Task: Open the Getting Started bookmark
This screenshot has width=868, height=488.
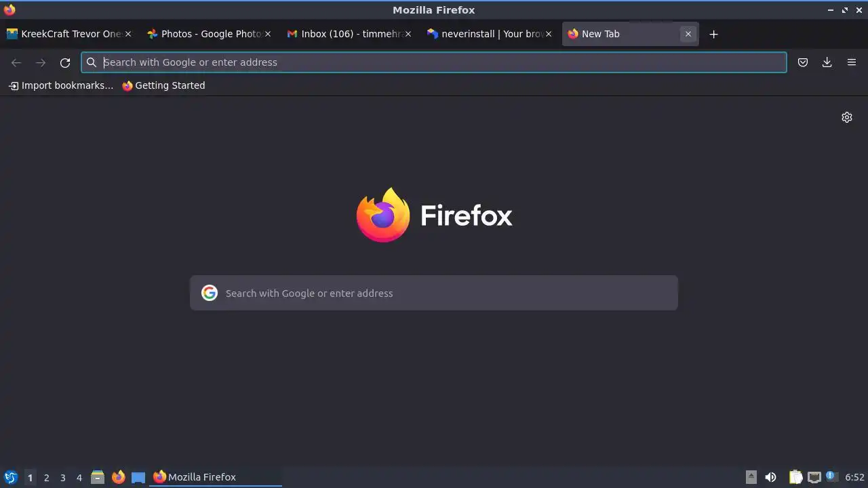Action: (163, 85)
